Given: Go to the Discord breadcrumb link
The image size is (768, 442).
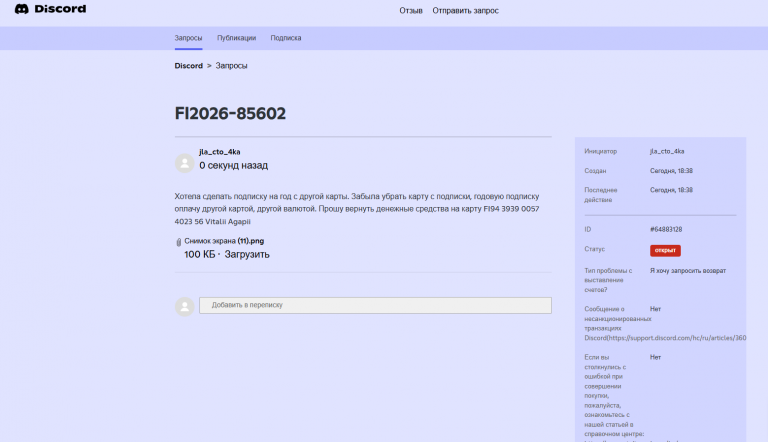Looking at the screenshot, I should (x=189, y=66).
